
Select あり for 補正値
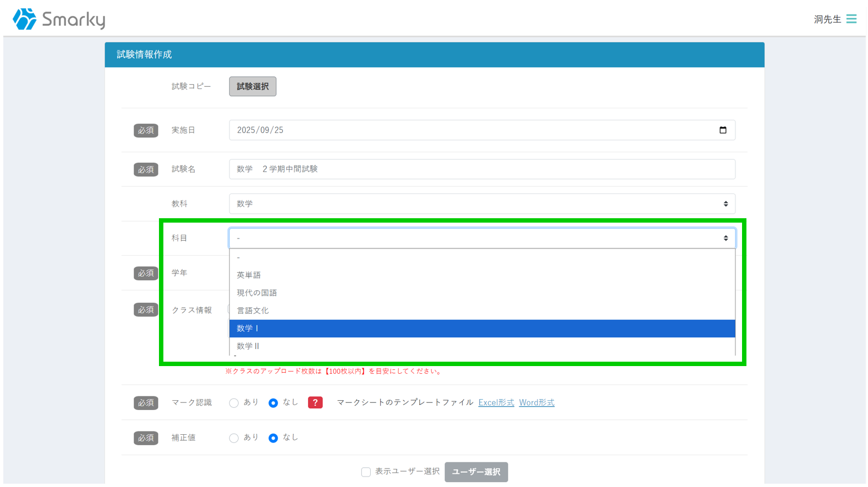point(234,438)
